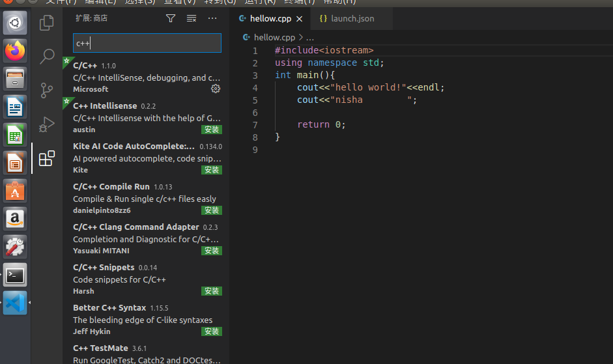Launch Firefox from the dock

click(x=15, y=51)
